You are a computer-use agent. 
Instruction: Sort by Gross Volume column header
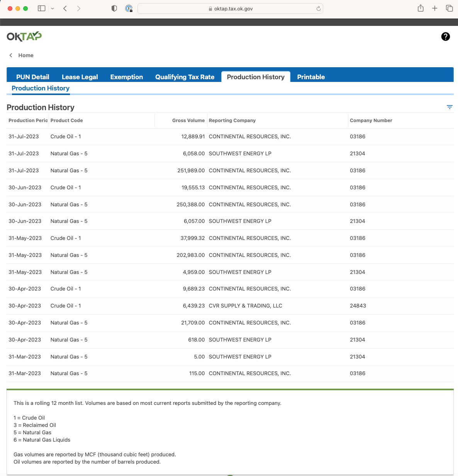click(188, 121)
